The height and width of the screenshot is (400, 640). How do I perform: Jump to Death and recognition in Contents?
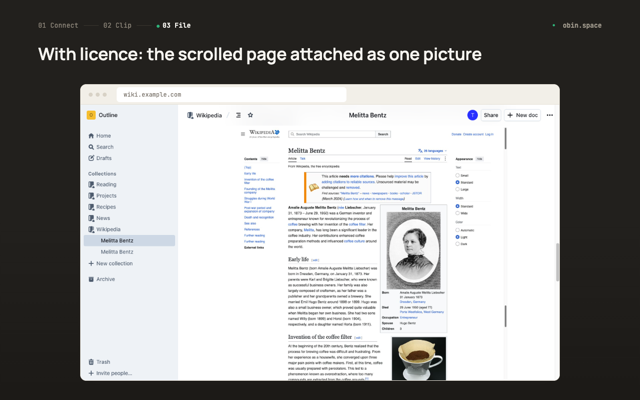[259, 217]
